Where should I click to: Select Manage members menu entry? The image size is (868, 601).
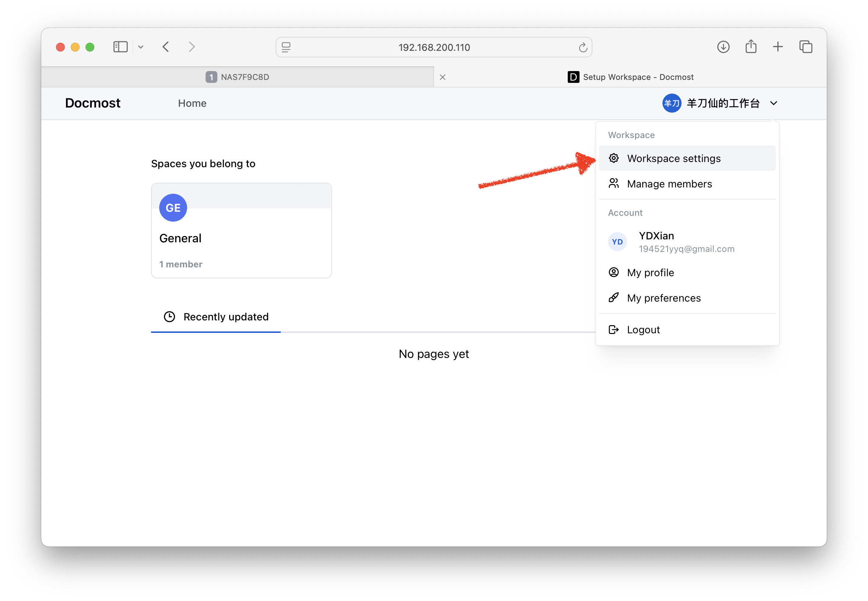tap(687, 184)
